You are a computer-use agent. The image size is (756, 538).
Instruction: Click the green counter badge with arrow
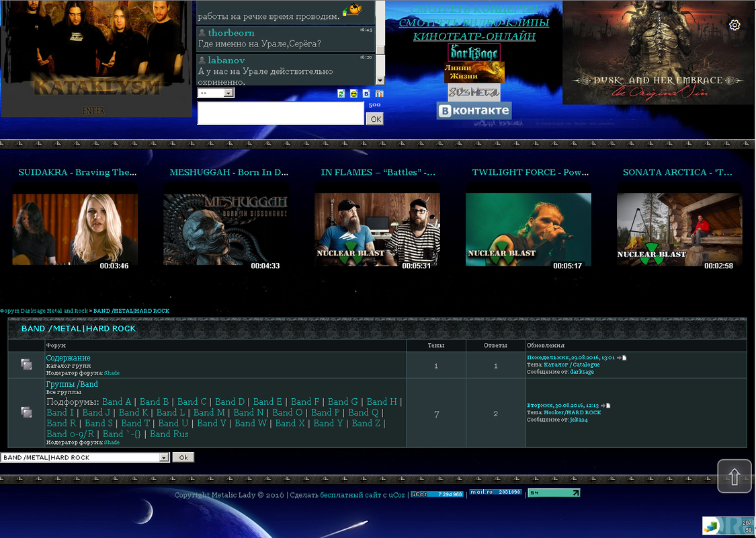pyautogui.click(x=554, y=493)
